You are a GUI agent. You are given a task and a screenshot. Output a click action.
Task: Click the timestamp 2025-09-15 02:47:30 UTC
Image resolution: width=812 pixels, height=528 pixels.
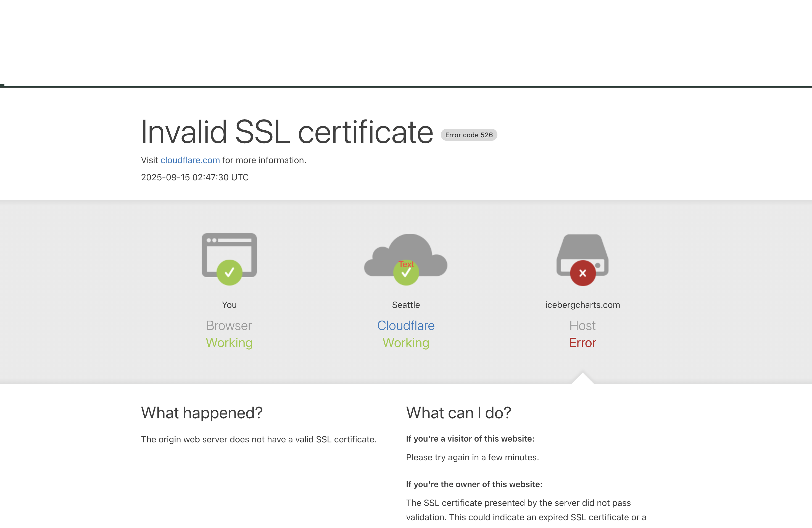coord(195,177)
